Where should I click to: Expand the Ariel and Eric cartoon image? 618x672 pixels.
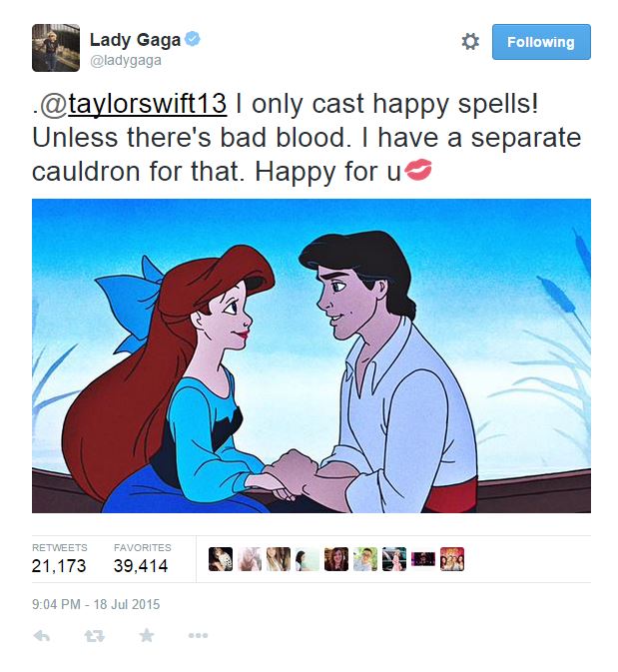coord(310,355)
